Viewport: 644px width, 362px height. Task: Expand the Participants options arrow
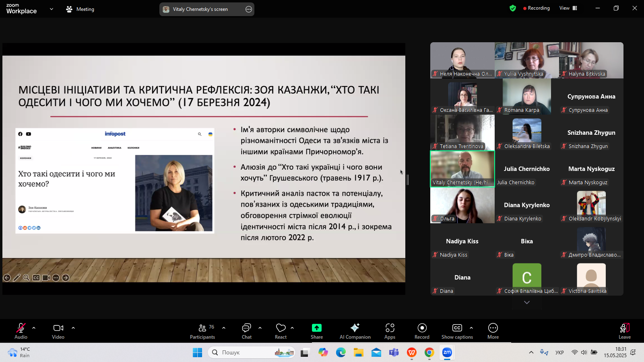224,328
